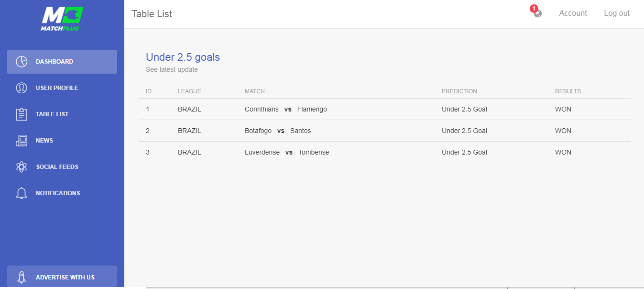Select the Corinthians vs Flamengo row
This screenshot has height=289, width=644.
385,109
